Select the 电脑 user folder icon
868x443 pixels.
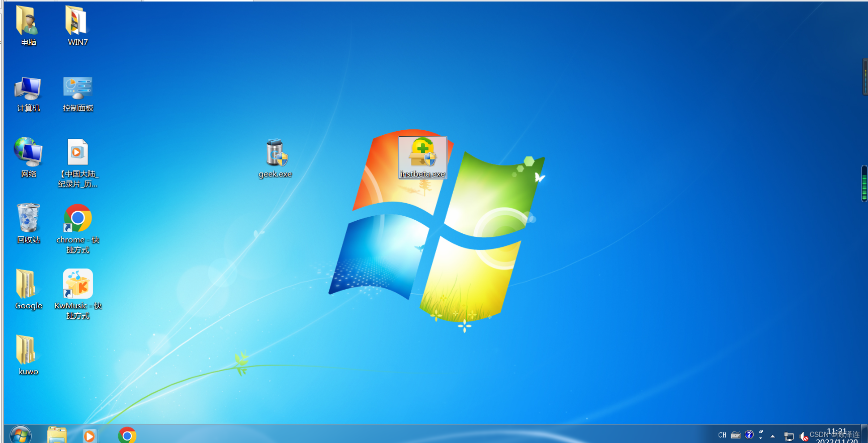coord(28,21)
